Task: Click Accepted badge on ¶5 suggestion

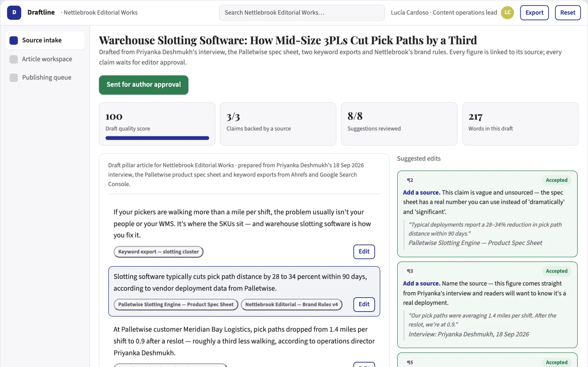Action: pyautogui.click(x=556, y=362)
